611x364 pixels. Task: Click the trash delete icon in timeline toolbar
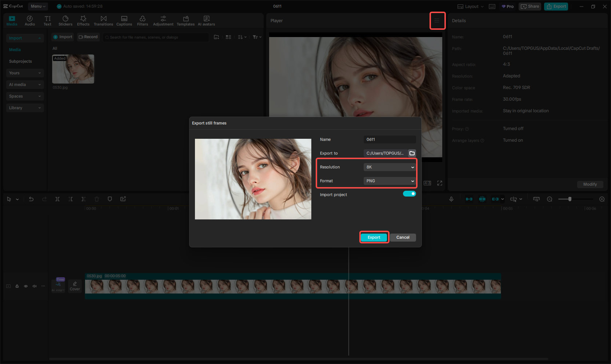tap(97, 199)
